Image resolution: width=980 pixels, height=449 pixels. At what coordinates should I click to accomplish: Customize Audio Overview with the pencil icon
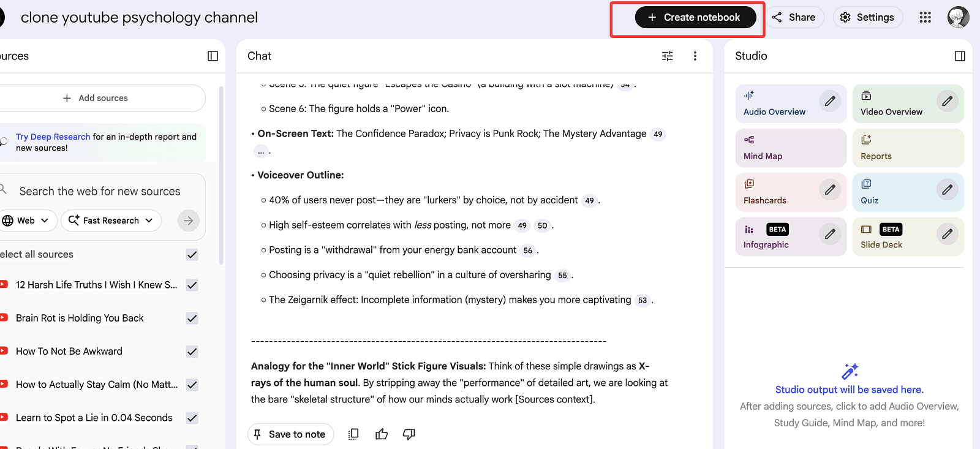click(x=829, y=101)
